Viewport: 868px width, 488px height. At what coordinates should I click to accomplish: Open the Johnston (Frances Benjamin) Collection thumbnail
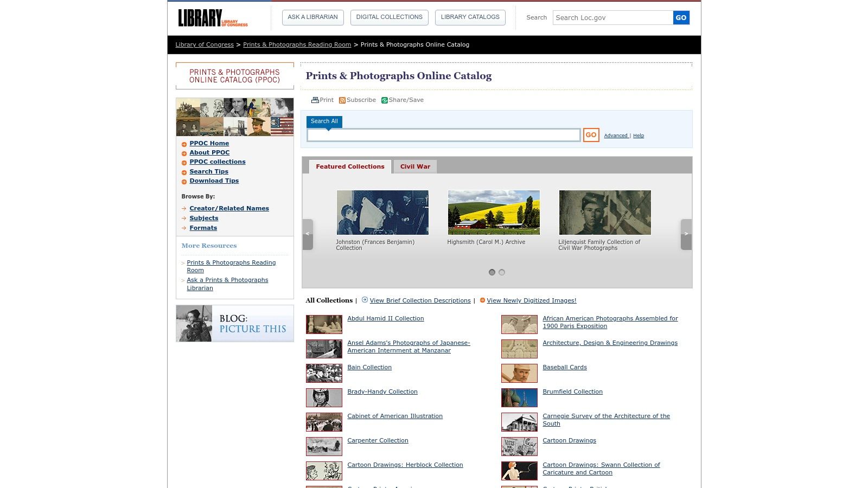click(382, 213)
